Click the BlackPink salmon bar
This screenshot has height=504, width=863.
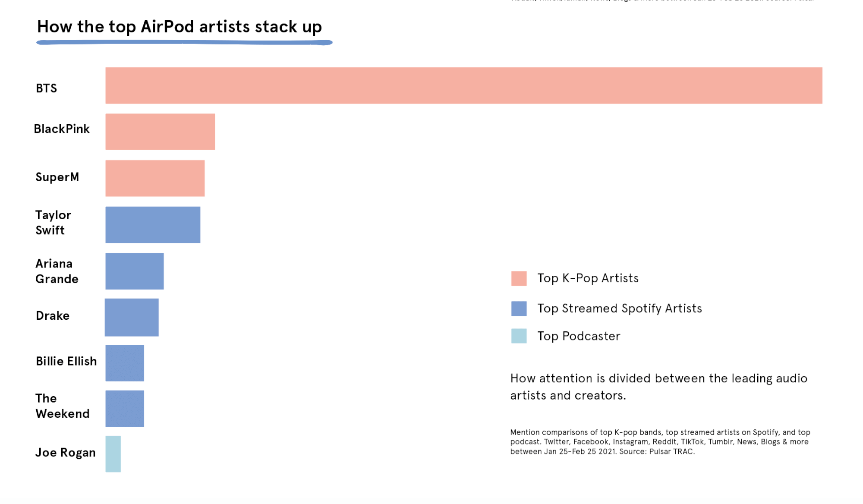click(x=160, y=132)
